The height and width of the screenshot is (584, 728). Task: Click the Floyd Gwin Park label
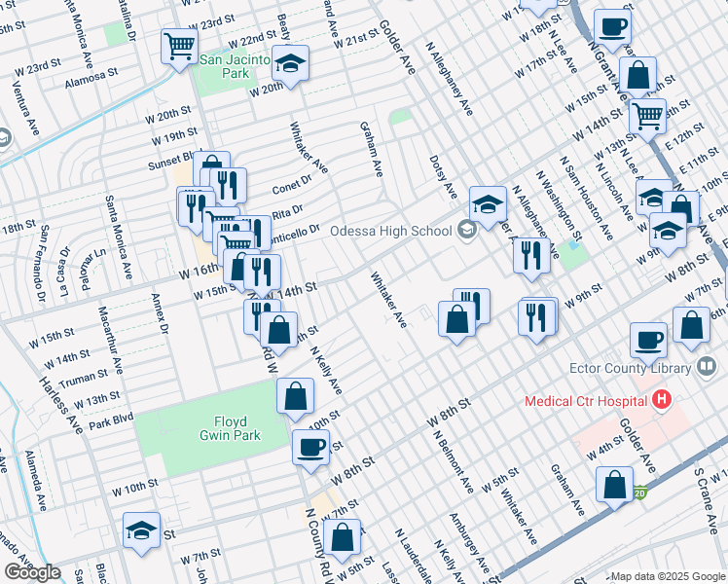tap(231, 428)
